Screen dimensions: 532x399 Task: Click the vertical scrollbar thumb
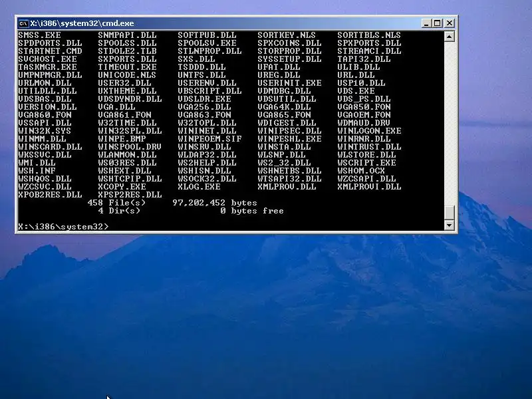pos(450,213)
